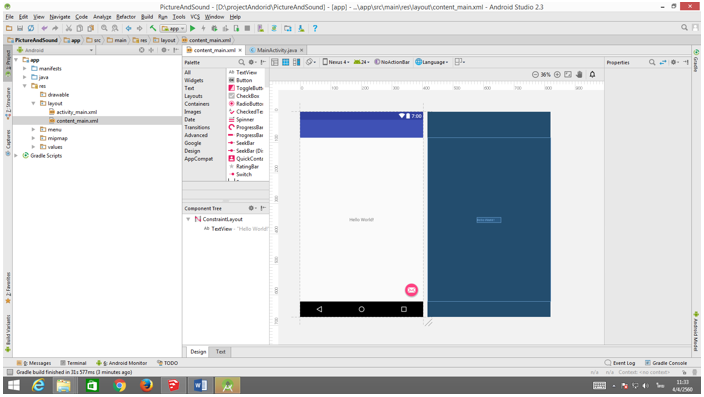
Task: Expand the manifests folder
Action: point(25,69)
